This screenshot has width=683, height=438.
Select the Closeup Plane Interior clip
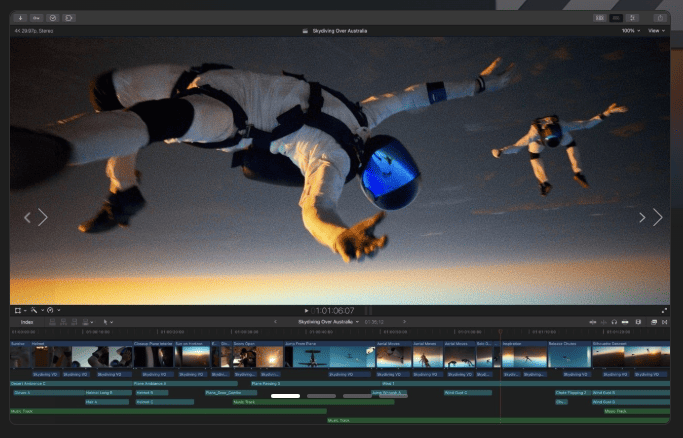153,354
